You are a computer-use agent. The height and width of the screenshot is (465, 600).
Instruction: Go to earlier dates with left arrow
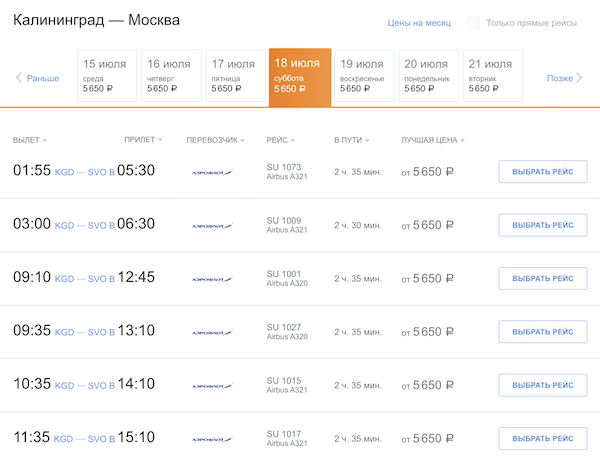[x=37, y=78]
